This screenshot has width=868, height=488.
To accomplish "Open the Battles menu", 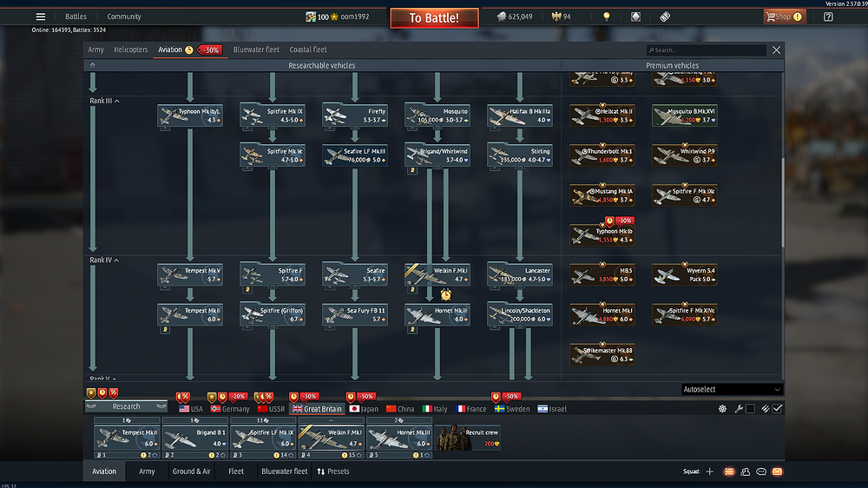I will coord(76,16).
